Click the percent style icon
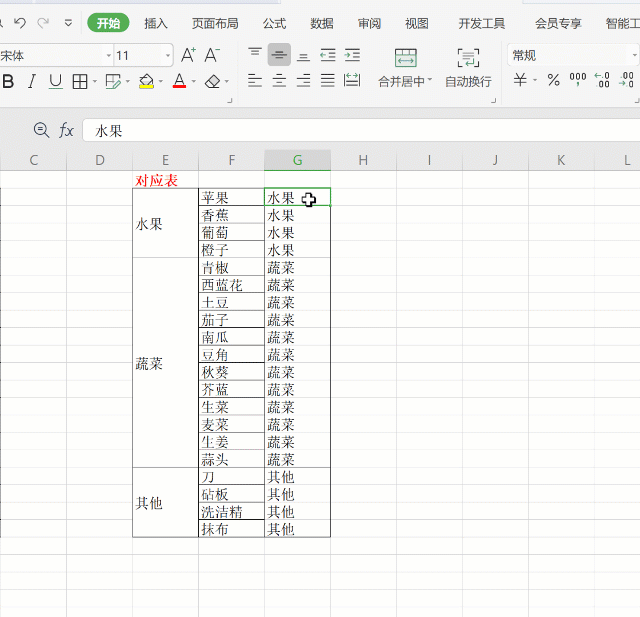This screenshot has height=617, width=640. pyautogui.click(x=553, y=80)
